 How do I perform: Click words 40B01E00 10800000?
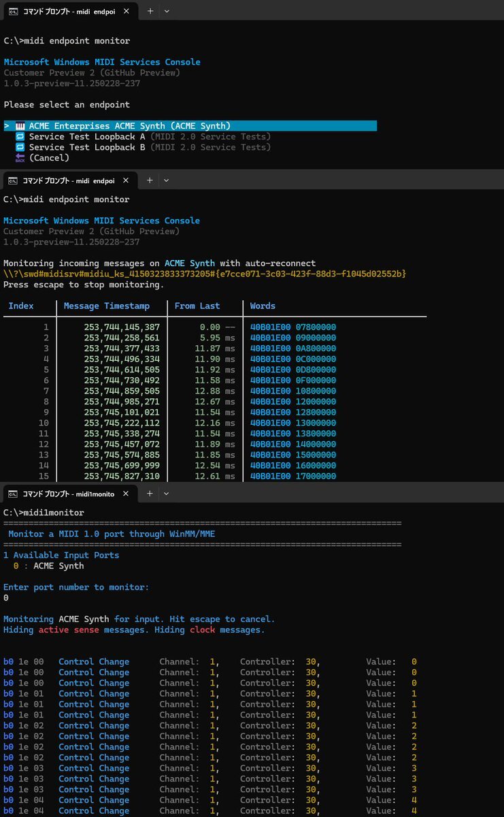pyautogui.click(x=293, y=391)
